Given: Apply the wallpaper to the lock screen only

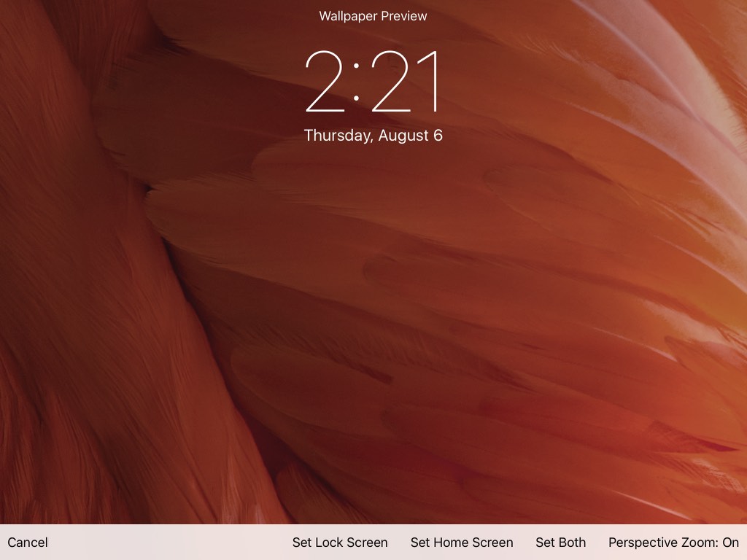Looking at the screenshot, I should pyautogui.click(x=340, y=542).
